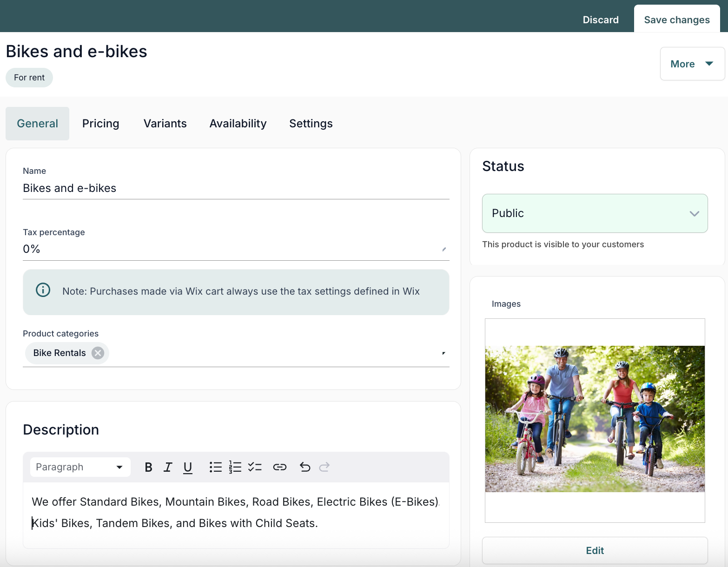Open the More actions menu
Image resolution: width=728 pixels, height=567 pixels.
(692, 64)
